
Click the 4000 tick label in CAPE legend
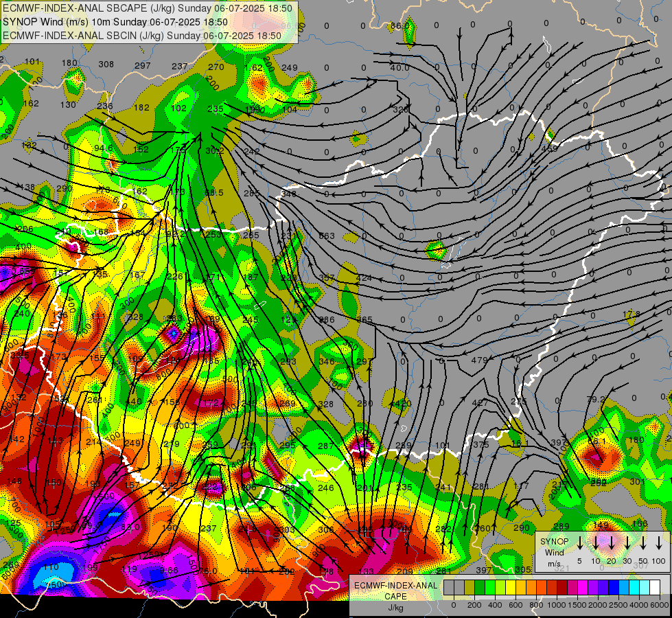[x=639, y=605]
